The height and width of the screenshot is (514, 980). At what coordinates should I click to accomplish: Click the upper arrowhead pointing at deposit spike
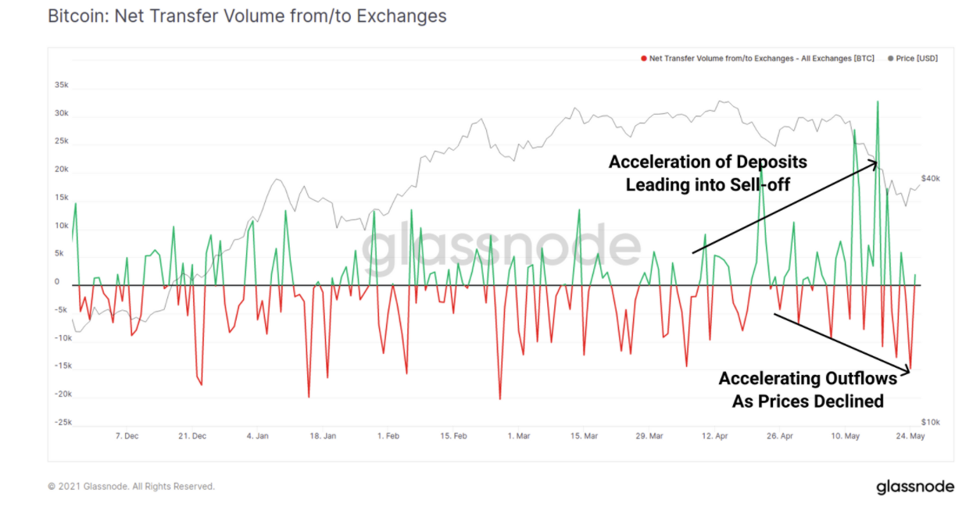[x=874, y=163]
